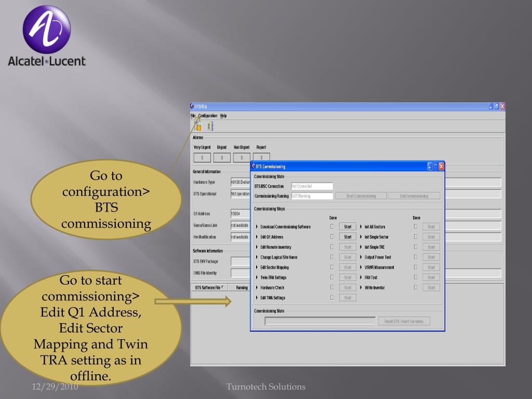Tick Done checkbox for Edit Sector Mapping
Screen dimensions: 532x399
(x=332, y=268)
